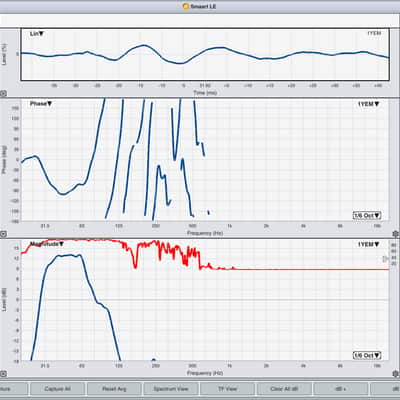Click the Capture All button
The image size is (400, 400).
[x=57, y=389]
